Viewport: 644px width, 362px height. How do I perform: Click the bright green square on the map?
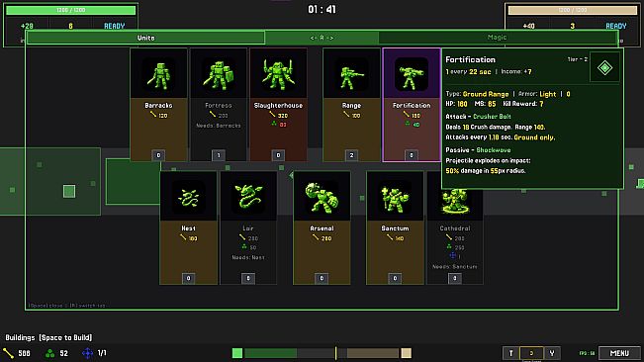tap(69, 191)
